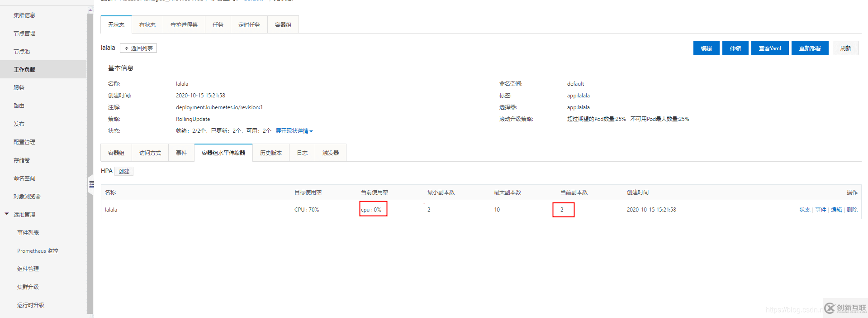
Task: Select the 访问方式 tab
Action: pos(150,153)
